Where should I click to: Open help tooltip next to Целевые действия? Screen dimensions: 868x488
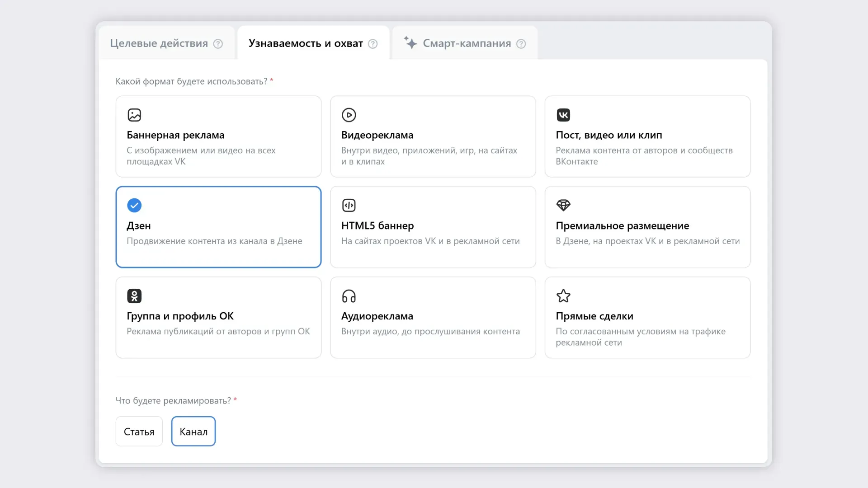click(x=218, y=43)
